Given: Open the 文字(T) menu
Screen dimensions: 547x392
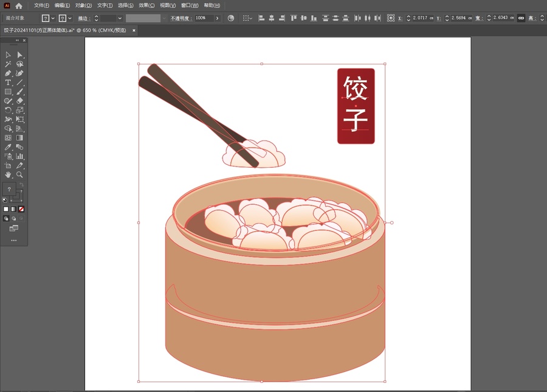Looking at the screenshot, I should tap(105, 5).
